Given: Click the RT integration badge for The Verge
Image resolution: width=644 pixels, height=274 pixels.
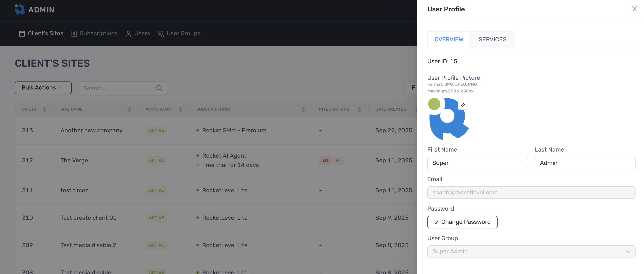Looking at the screenshot, I should 338,160.
